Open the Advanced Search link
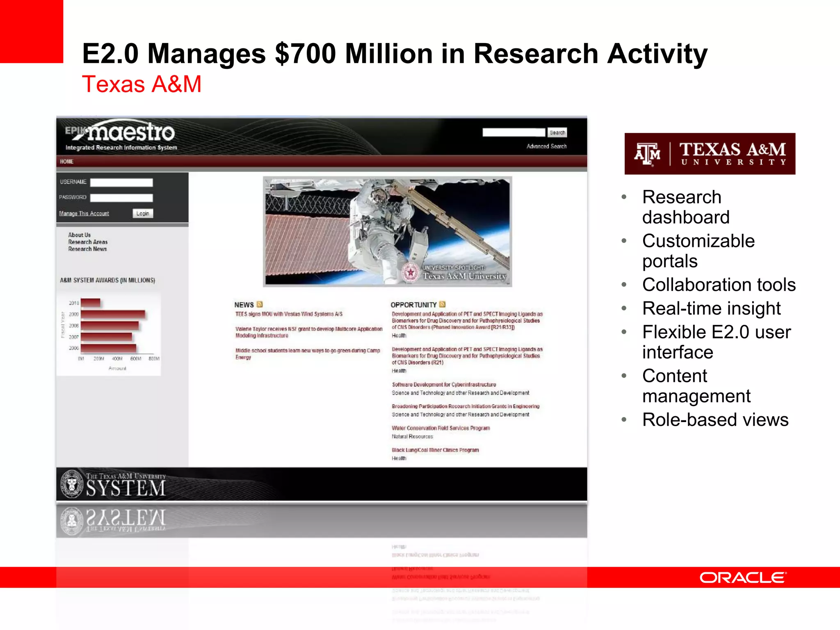This screenshot has width=840, height=630. point(547,146)
